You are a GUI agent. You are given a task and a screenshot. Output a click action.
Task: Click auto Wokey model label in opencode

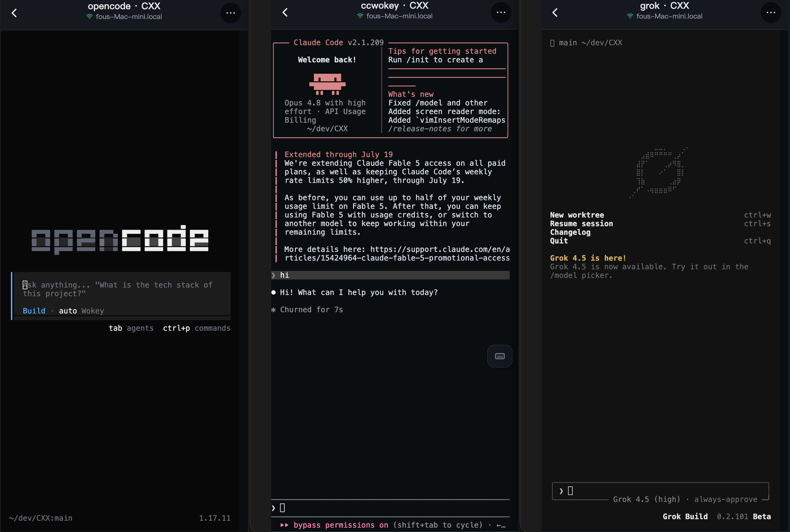pyautogui.click(x=81, y=311)
